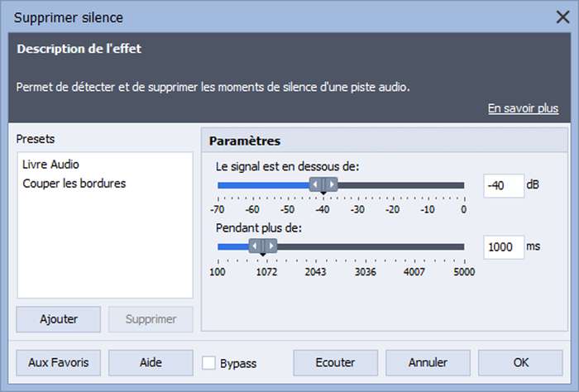The image size is (579, 392).
Task: Open the En savoir plus link
Action: (x=523, y=108)
